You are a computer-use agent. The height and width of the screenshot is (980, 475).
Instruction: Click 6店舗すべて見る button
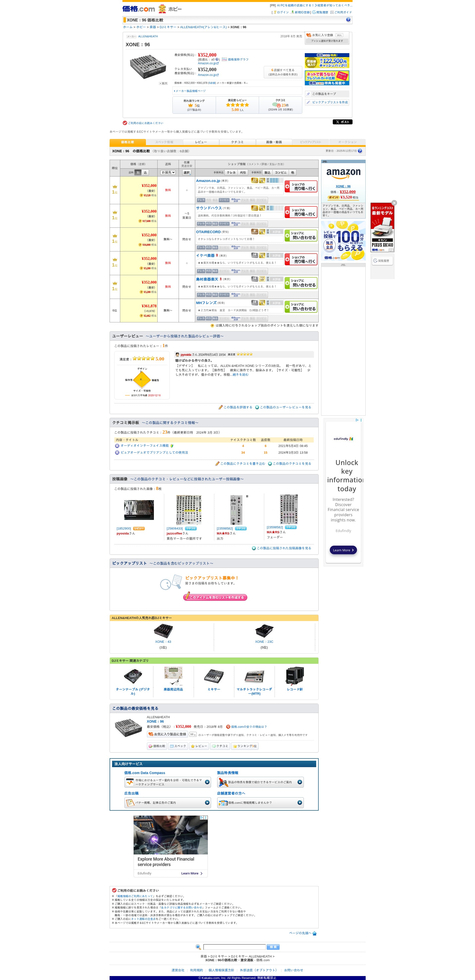283,72
